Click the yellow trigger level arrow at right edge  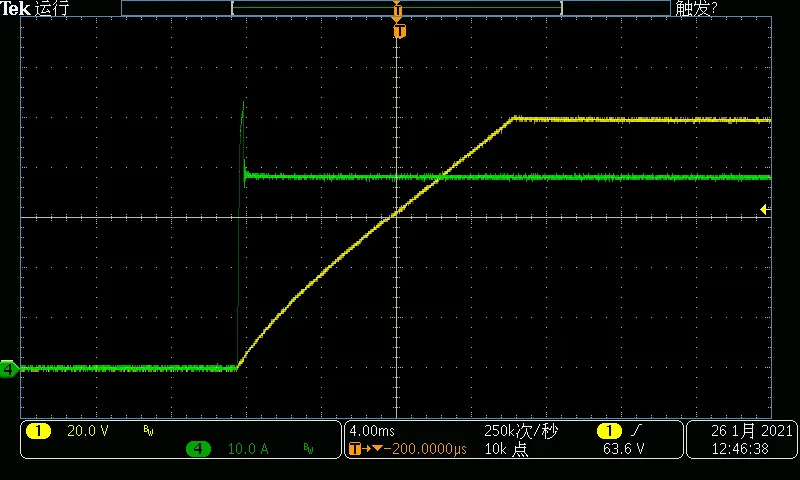pyautogui.click(x=764, y=209)
